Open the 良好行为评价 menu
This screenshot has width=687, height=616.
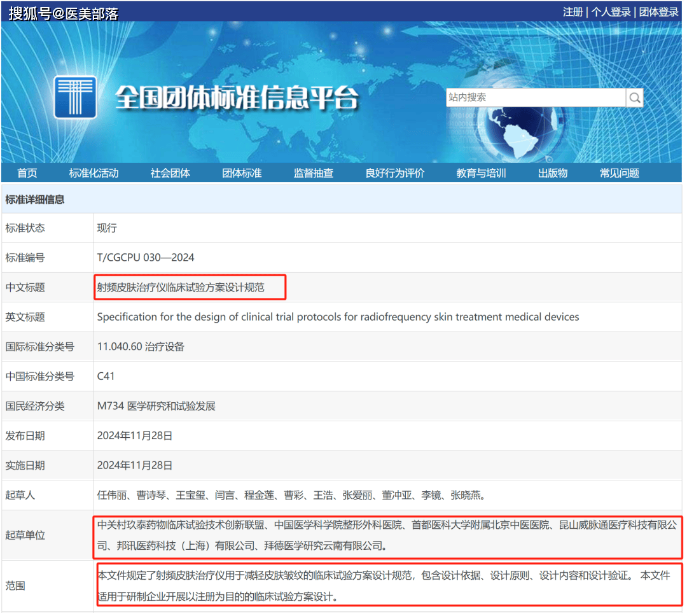coord(394,173)
